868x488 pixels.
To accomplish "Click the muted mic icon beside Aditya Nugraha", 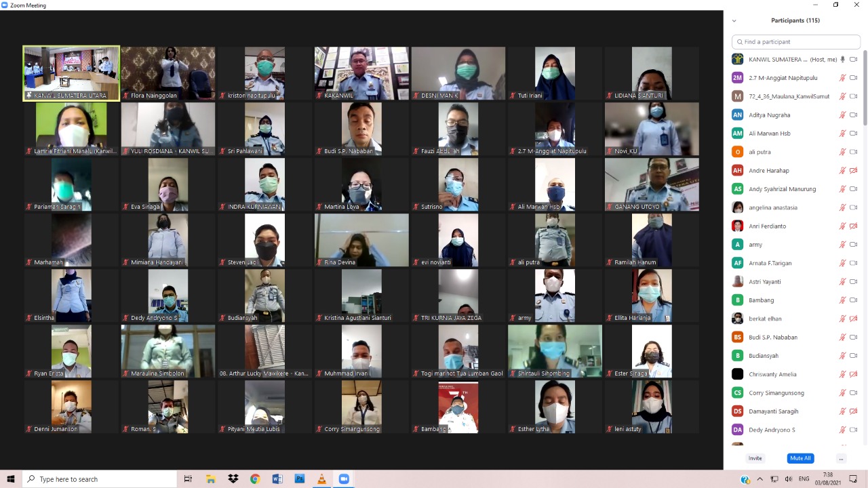I will pos(842,115).
